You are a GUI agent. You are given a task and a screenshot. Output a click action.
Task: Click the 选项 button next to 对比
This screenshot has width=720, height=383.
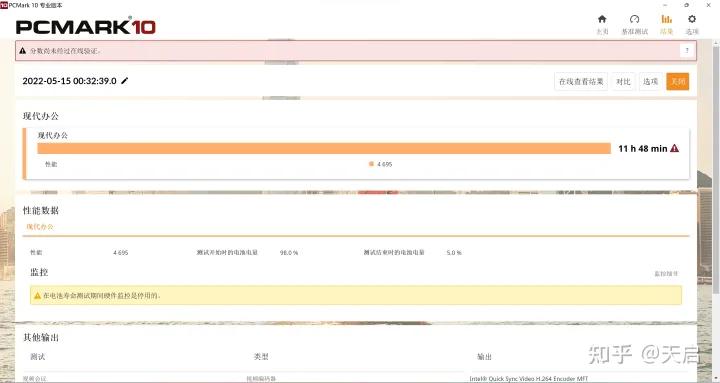tap(650, 82)
